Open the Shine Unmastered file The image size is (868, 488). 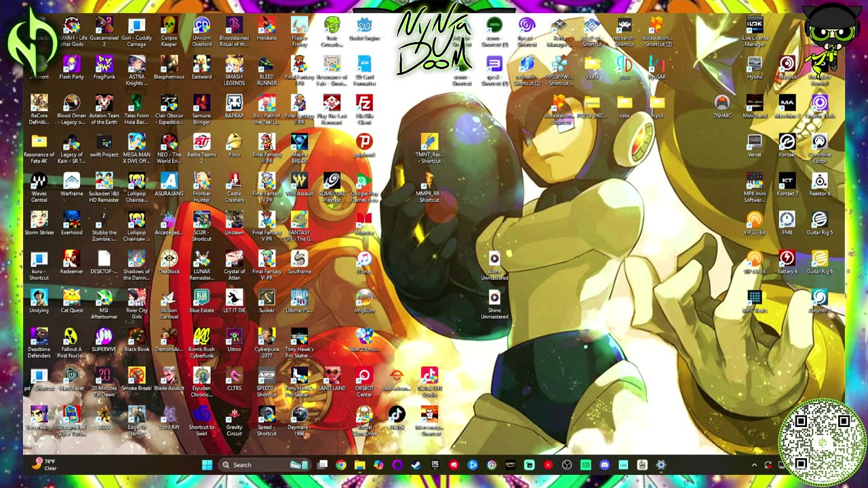point(494,304)
